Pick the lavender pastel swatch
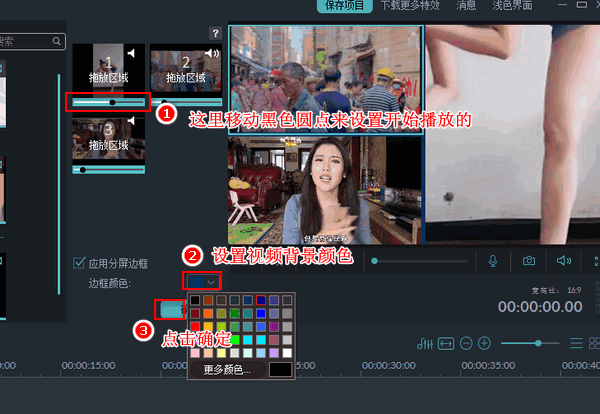This screenshot has height=414, width=600. 274,353
